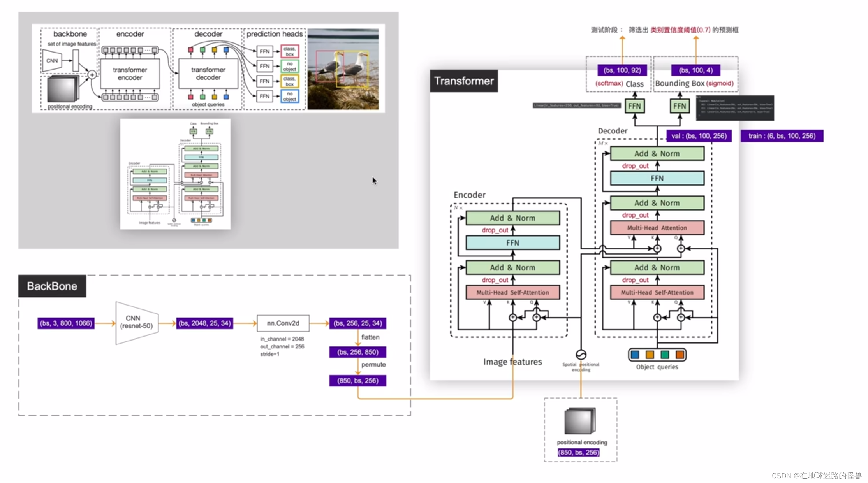Click the green FFN box below Bounding Box

pos(680,106)
